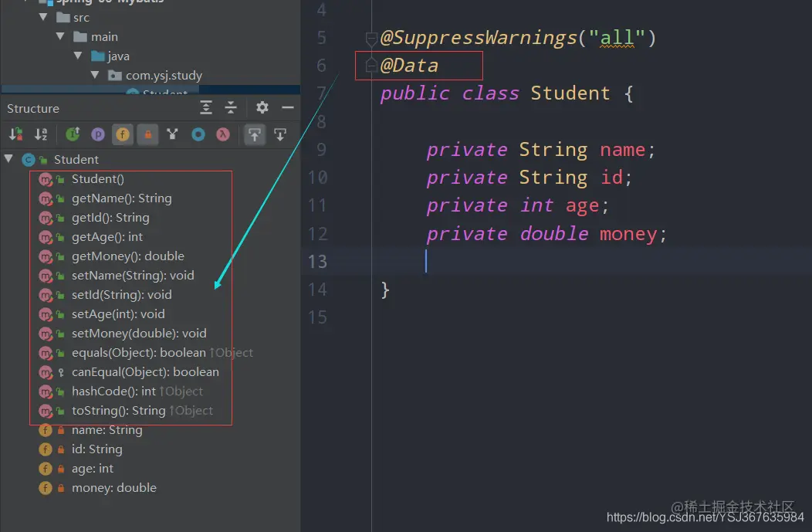This screenshot has height=532, width=812.
Task: Select name: String field in Structure
Action: point(107,430)
